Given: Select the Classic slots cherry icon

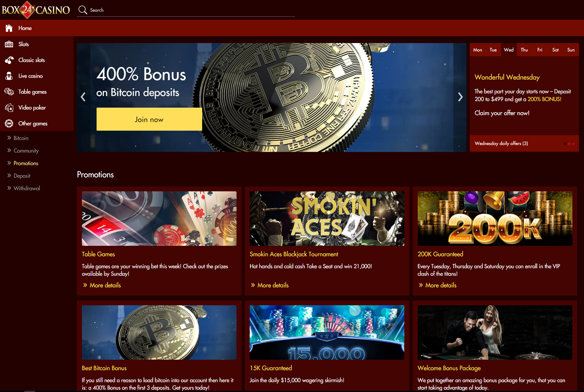Looking at the screenshot, I should click(x=9, y=60).
